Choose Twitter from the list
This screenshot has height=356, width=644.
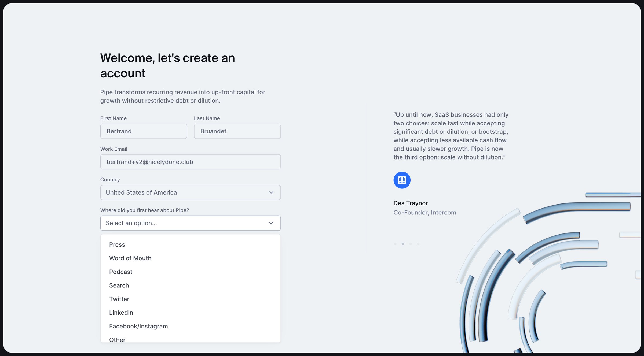[x=191, y=299]
